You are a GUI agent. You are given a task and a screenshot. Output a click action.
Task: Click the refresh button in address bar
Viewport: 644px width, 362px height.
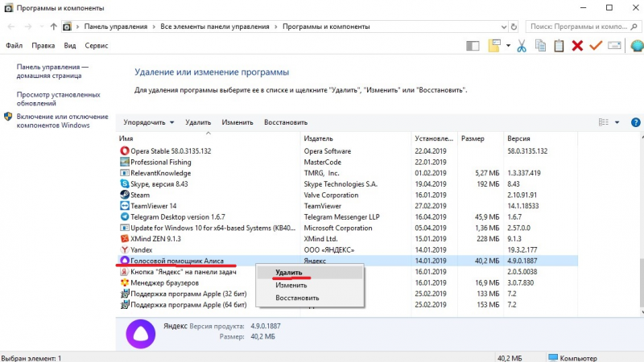(514, 27)
